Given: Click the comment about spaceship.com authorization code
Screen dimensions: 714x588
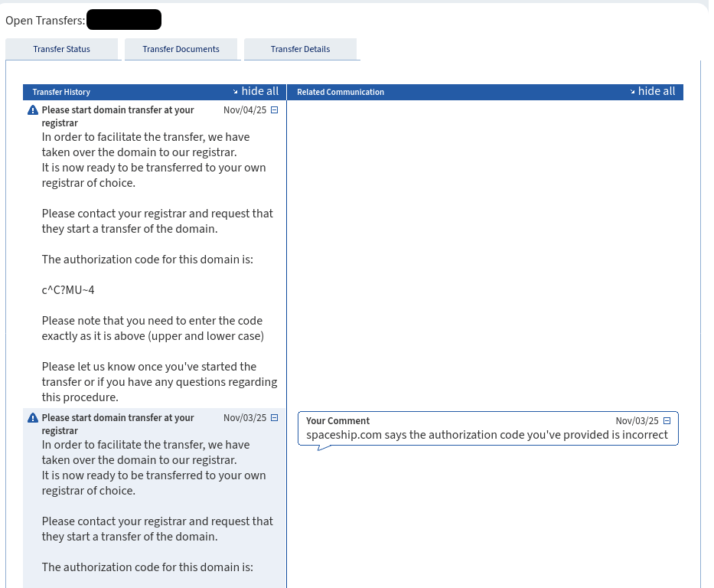Looking at the screenshot, I should coord(486,434).
